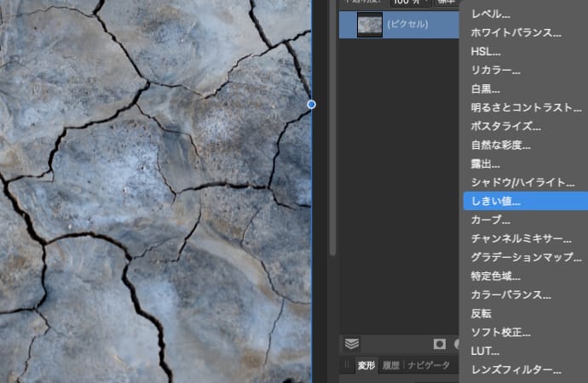Click the layers stack icon at panel bottom
The width and height of the screenshot is (588, 383).
[x=351, y=344]
